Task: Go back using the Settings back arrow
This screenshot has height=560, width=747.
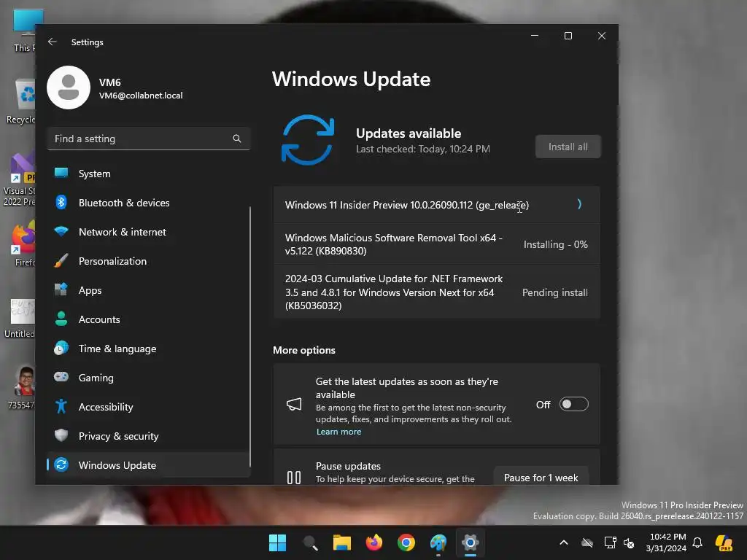Action: click(x=53, y=42)
